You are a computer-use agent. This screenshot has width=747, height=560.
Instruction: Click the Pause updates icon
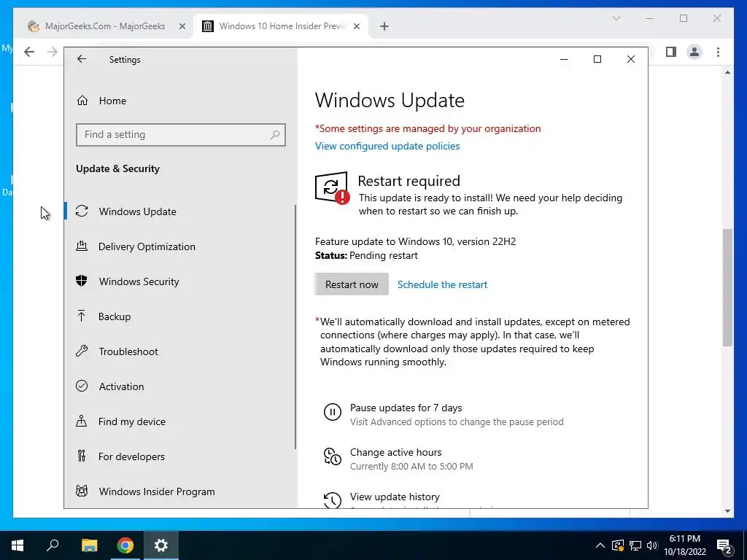tap(333, 412)
